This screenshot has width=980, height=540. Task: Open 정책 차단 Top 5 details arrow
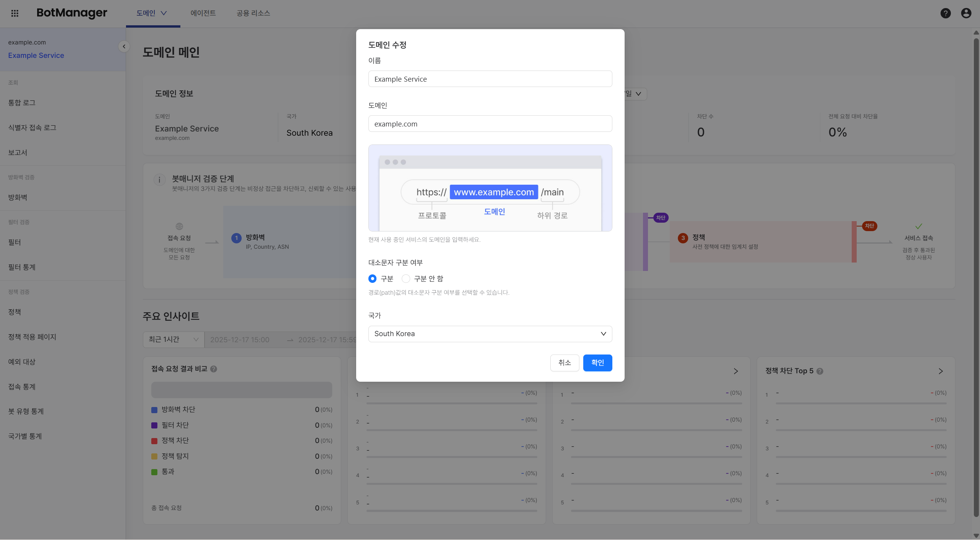941,371
